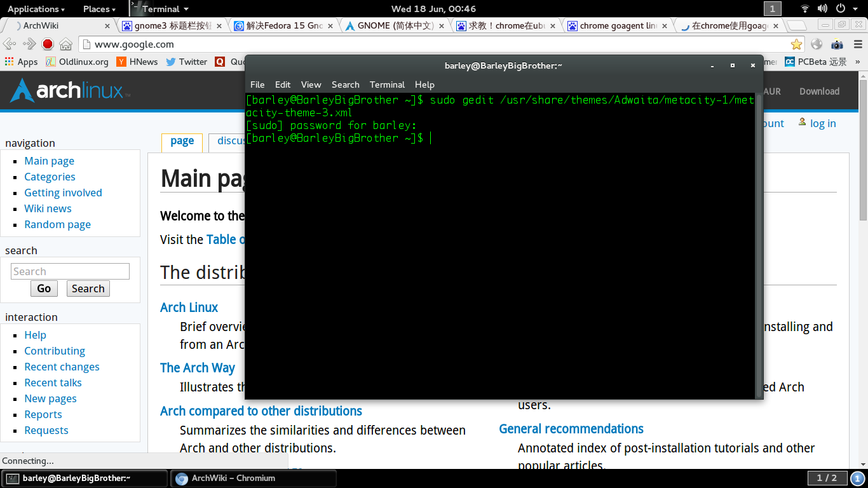Click Chromium's forward arrow
The height and width of the screenshot is (488, 868).
[x=29, y=44]
